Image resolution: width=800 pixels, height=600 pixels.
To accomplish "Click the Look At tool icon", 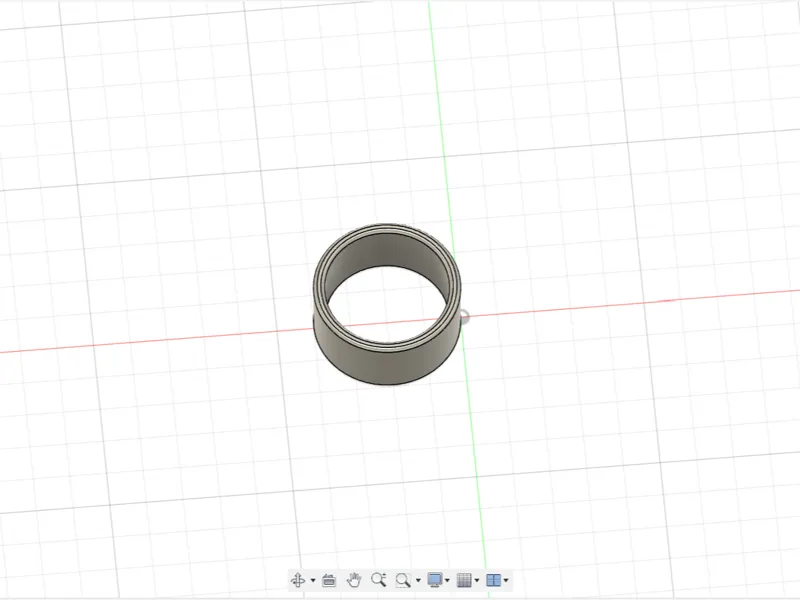I will pos(329,580).
